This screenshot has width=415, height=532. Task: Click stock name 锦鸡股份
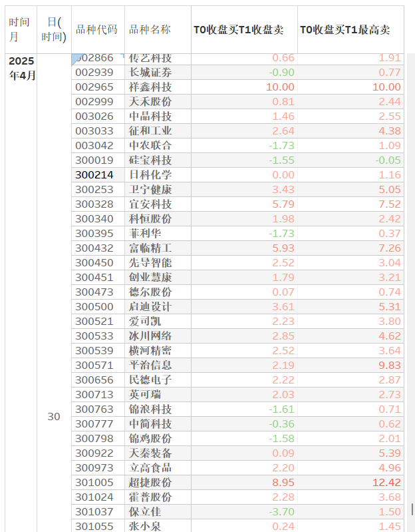coord(150,438)
